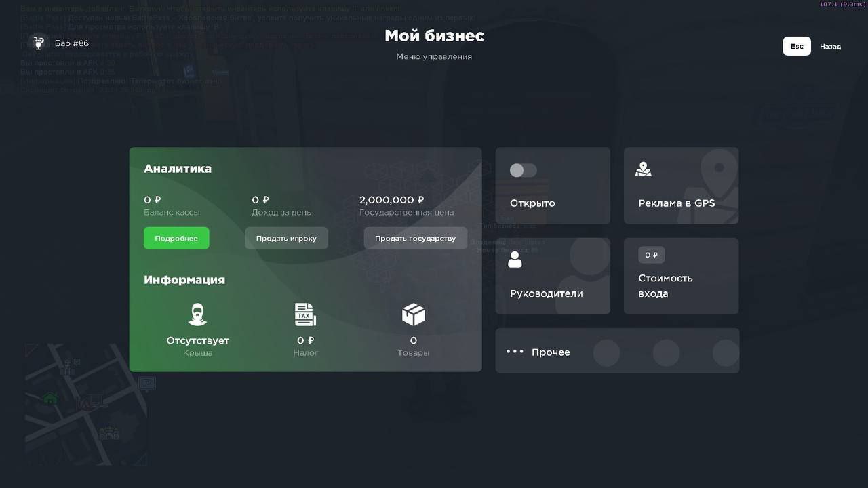Image resolution: width=868 pixels, height=488 pixels.
Task: Expand the Прочее section
Action: pyautogui.click(x=617, y=351)
